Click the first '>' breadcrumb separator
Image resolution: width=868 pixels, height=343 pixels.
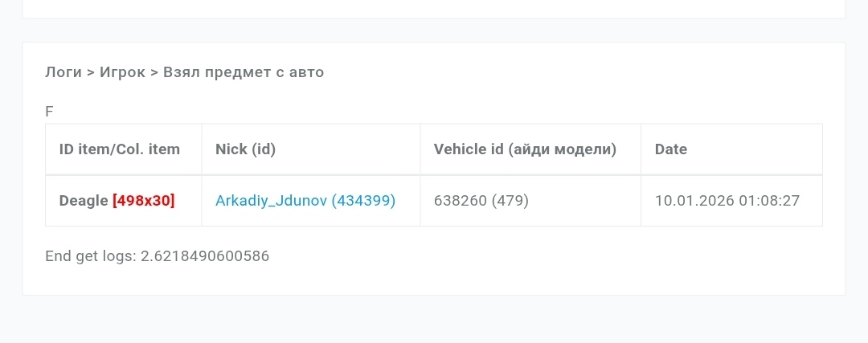tap(91, 72)
